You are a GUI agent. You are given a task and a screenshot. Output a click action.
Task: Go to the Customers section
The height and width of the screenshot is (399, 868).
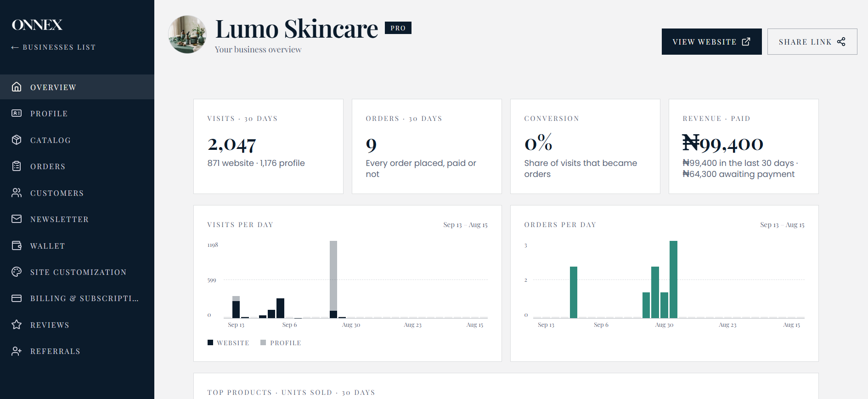click(x=77, y=193)
